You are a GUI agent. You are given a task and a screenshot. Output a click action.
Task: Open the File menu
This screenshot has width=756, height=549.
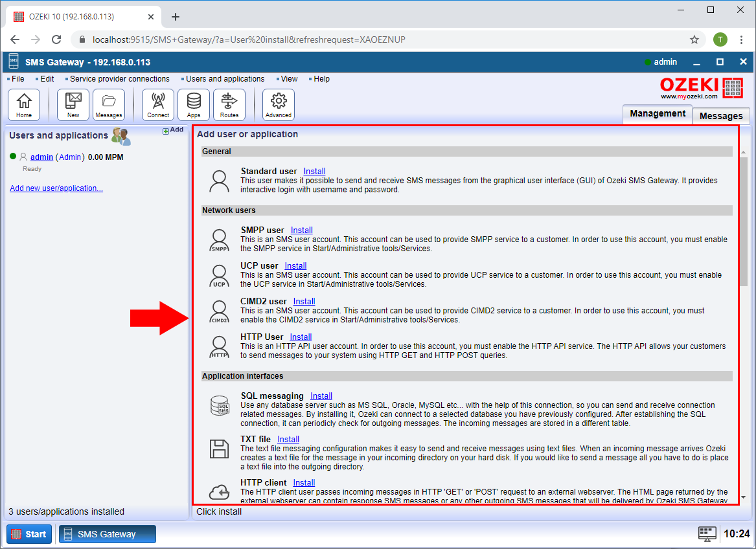18,79
